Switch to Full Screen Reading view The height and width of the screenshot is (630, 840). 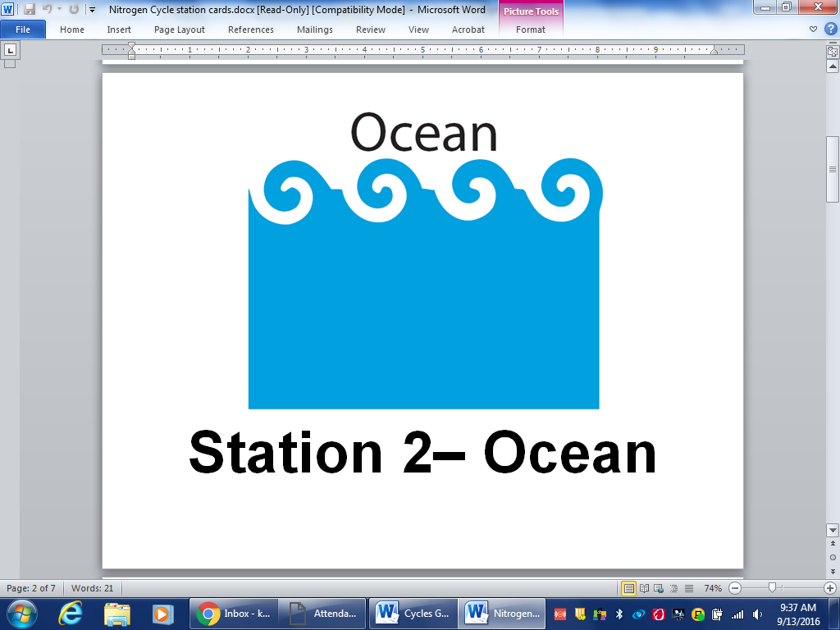(645, 588)
